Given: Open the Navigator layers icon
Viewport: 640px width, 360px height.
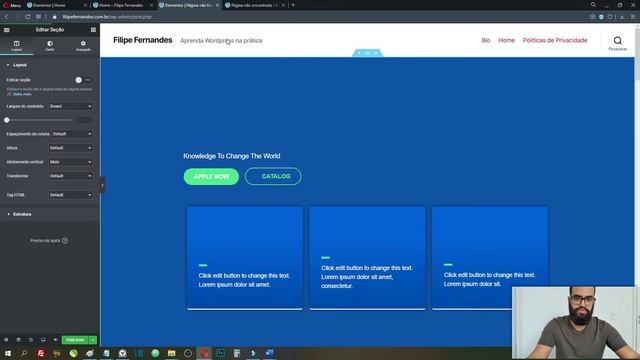Looking at the screenshot, I should point(18,340).
